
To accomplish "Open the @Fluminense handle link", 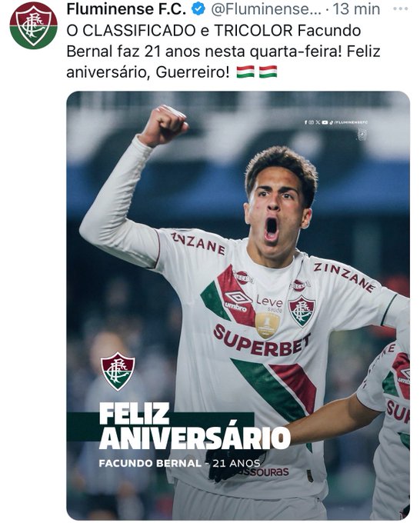I will [x=266, y=9].
